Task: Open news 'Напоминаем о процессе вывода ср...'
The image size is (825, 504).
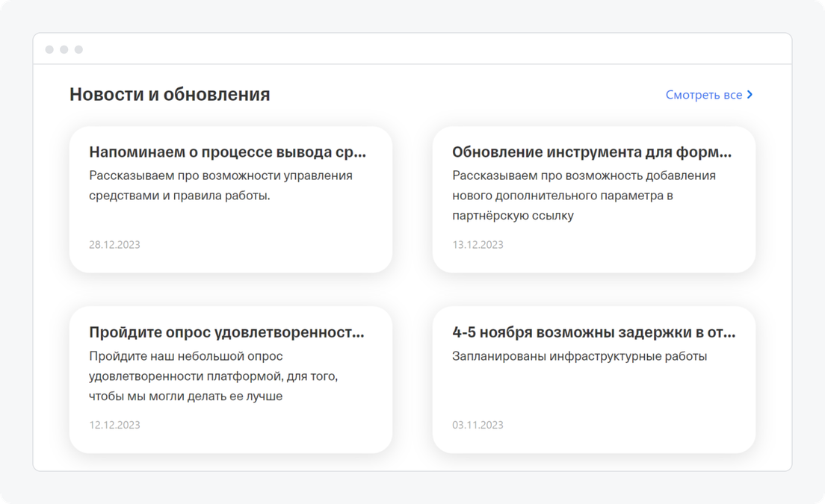Action: click(x=227, y=152)
